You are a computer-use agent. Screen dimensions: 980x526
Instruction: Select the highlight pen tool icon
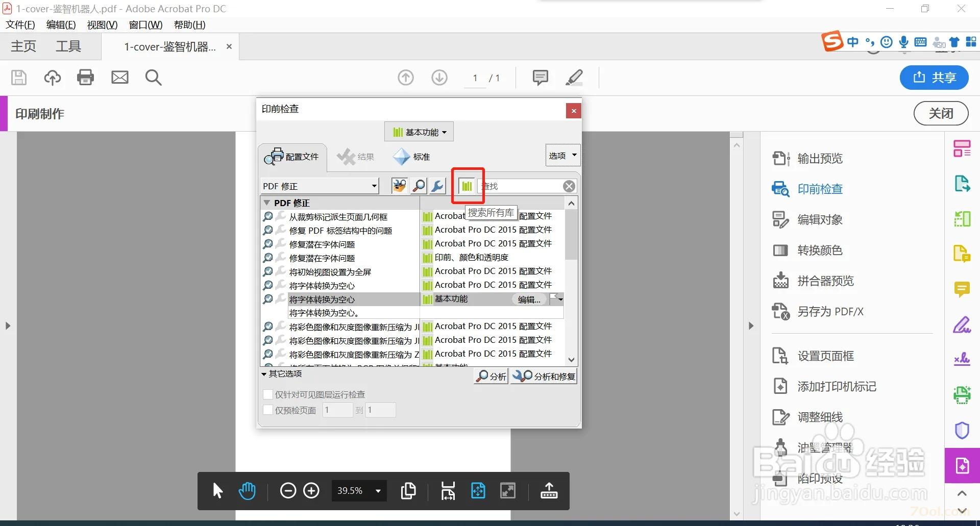[x=574, y=78]
